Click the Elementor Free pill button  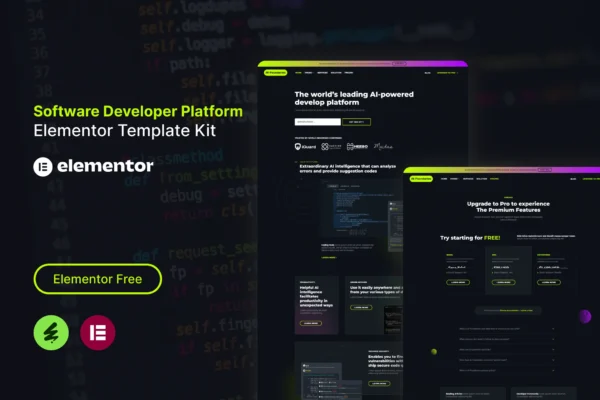pyautogui.click(x=98, y=279)
